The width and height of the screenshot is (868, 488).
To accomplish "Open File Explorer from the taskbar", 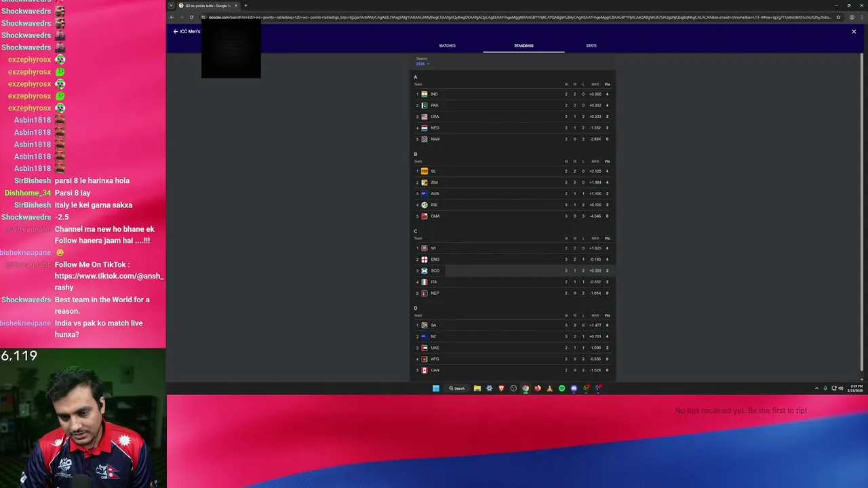I will pos(477,388).
